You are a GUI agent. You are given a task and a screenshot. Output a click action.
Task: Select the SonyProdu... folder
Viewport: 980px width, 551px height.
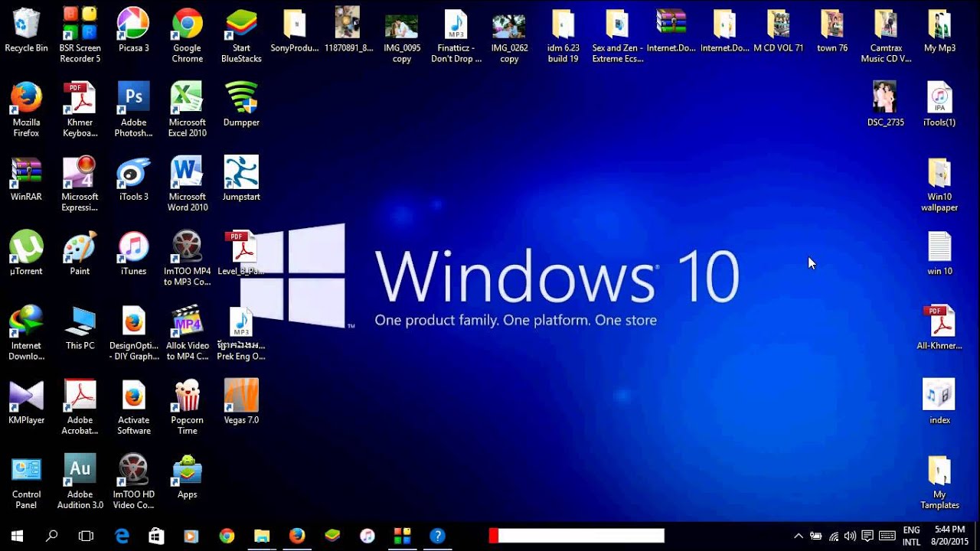click(x=295, y=31)
